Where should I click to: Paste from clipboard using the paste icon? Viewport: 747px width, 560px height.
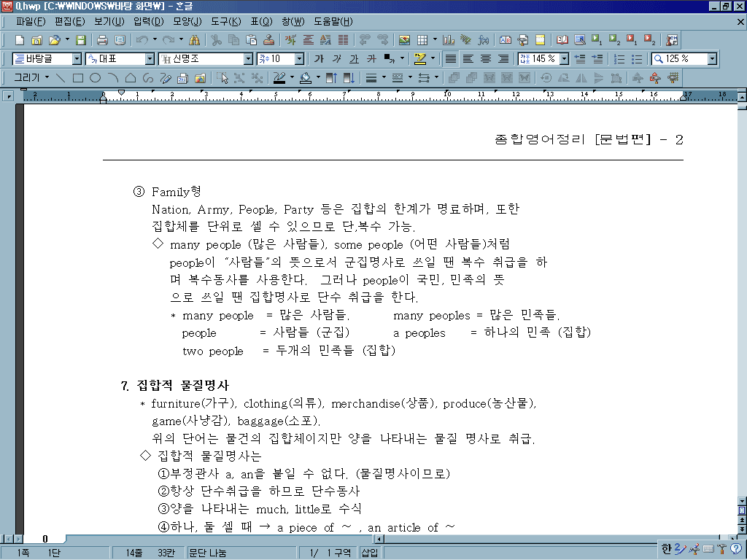point(251,40)
